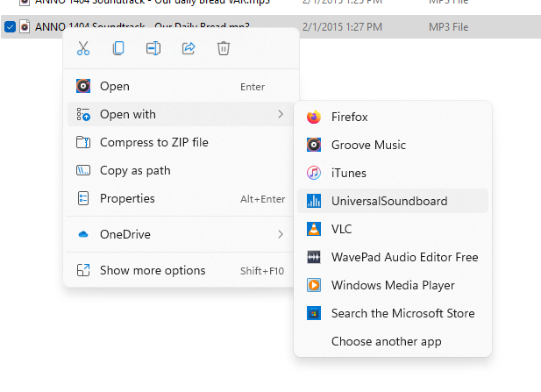
Task: Expand the Open with submenu arrow
Action: click(281, 114)
